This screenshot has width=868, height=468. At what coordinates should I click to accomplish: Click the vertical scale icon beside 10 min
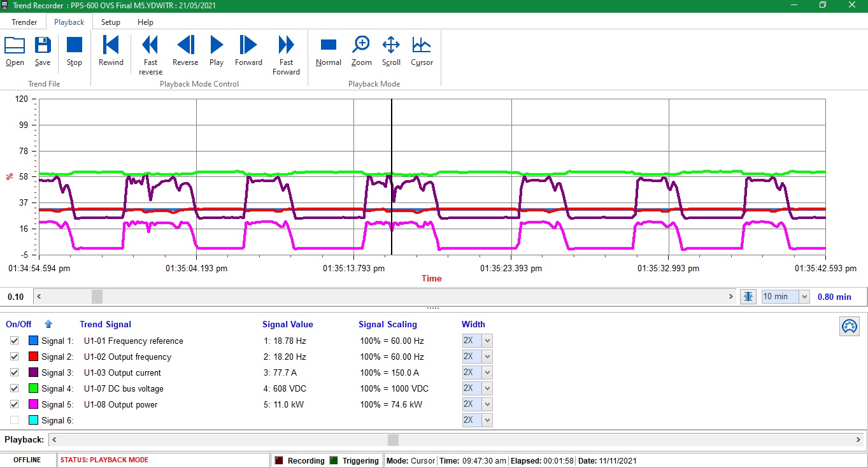(748, 297)
